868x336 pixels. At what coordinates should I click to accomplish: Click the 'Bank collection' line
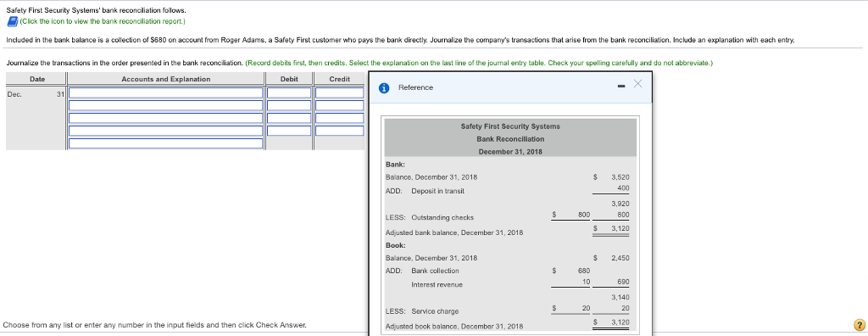point(435,271)
